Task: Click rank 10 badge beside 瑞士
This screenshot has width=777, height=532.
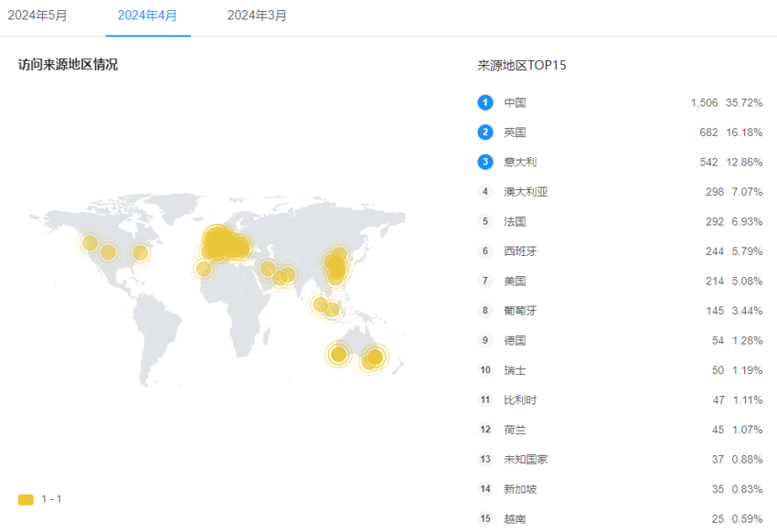Action: [485, 370]
